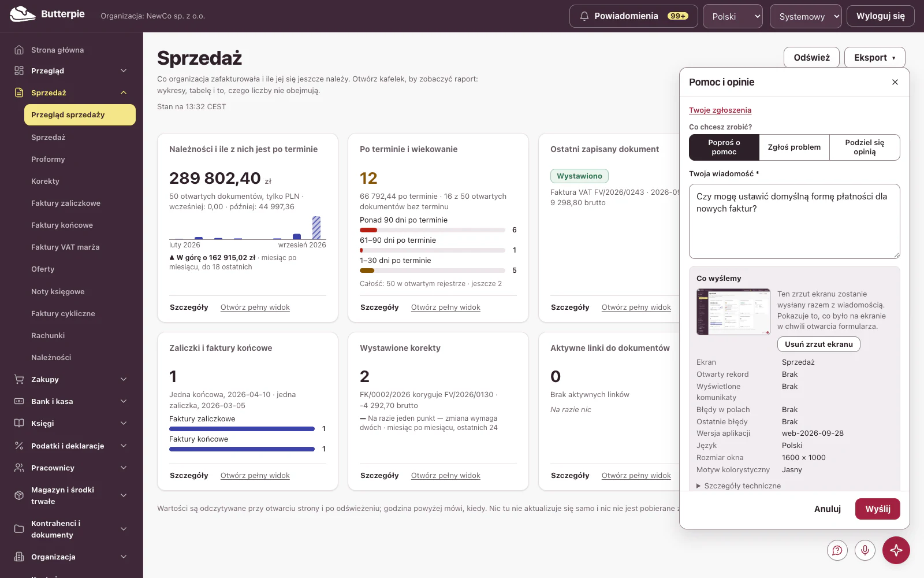The height and width of the screenshot is (578, 924).
Task: Expand Szczegóły techniczne disclosure
Action: coord(739,486)
